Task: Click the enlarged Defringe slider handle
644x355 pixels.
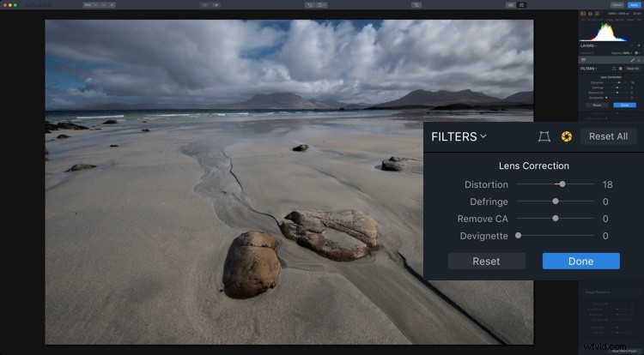Action: coord(556,202)
